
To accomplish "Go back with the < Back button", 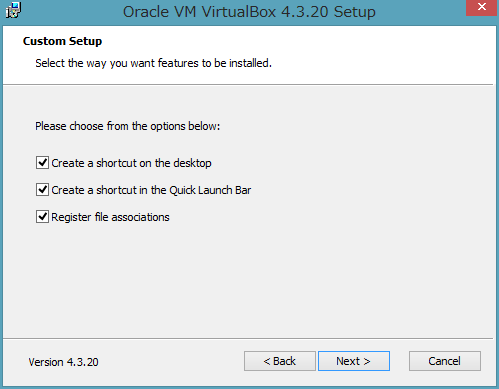I will click(280, 361).
